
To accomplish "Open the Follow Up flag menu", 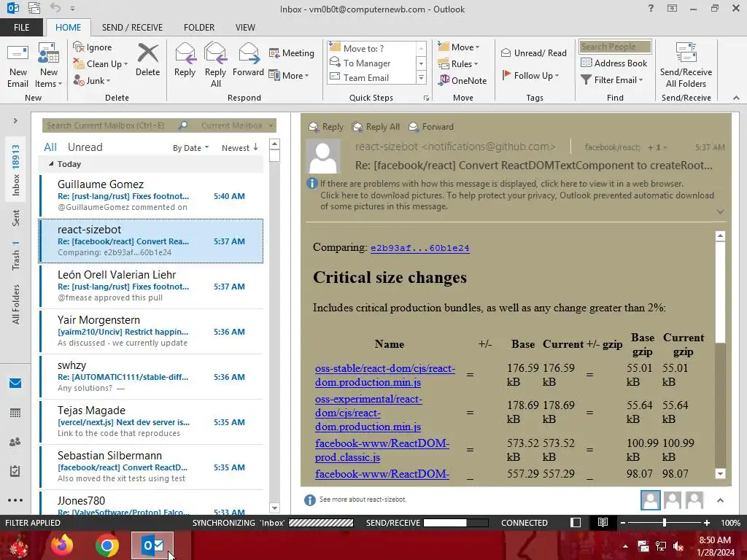I will click(530, 75).
